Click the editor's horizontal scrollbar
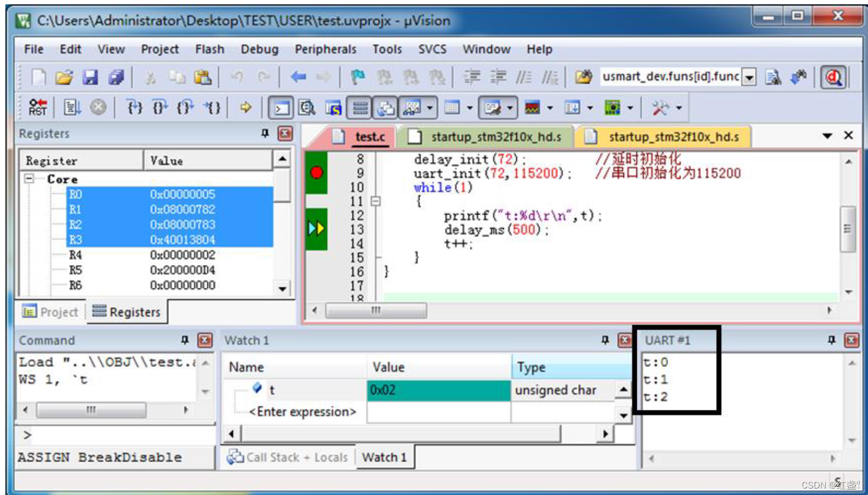This screenshot has height=495, width=868. click(x=377, y=310)
